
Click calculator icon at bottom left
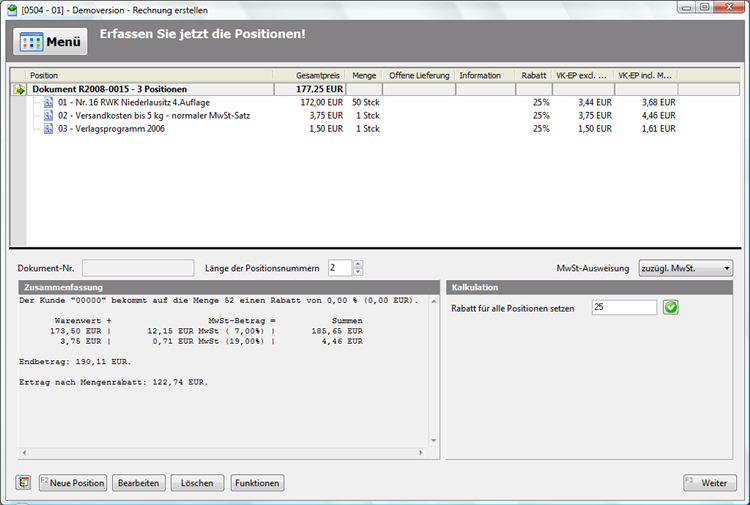click(23, 483)
